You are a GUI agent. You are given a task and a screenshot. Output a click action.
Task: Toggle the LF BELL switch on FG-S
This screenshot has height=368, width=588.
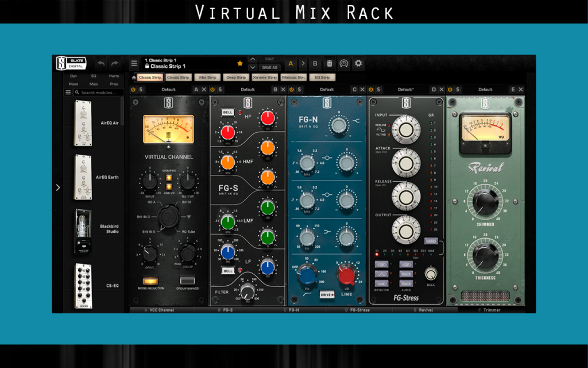coord(227,270)
